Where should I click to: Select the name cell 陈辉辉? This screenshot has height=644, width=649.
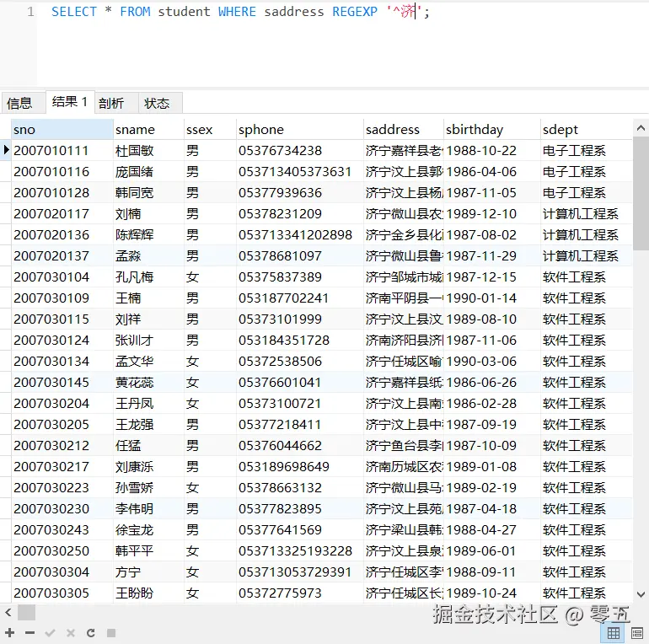(x=148, y=235)
